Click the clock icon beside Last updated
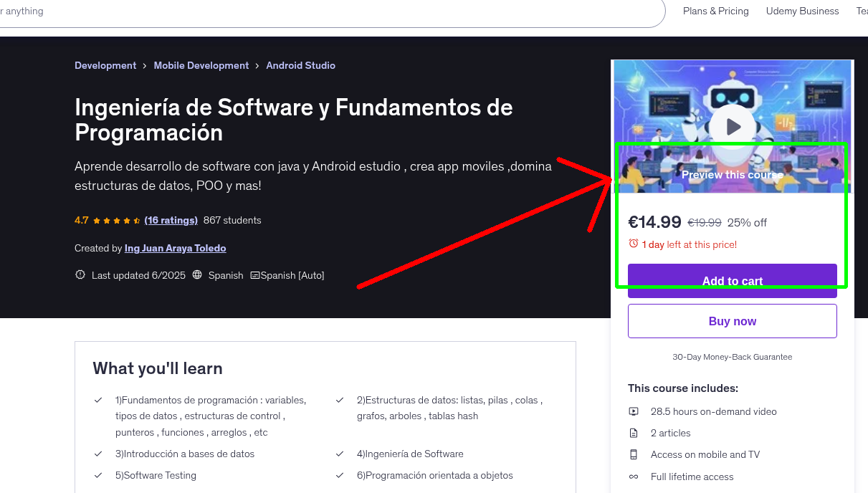Image resolution: width=868 pixels, height=493 pixels. click(80, 274)
